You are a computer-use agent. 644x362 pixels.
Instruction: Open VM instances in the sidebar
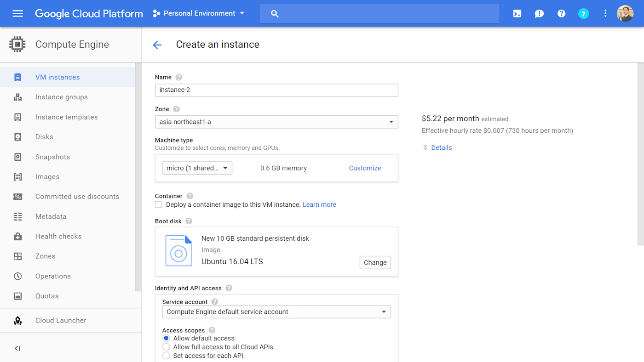(57, 77)
